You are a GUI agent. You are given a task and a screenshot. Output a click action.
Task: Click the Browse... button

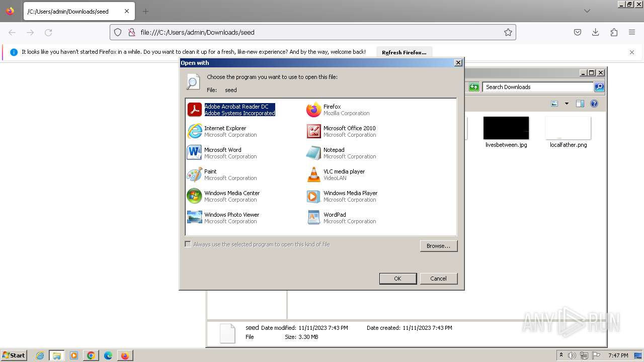coord(439,246)
